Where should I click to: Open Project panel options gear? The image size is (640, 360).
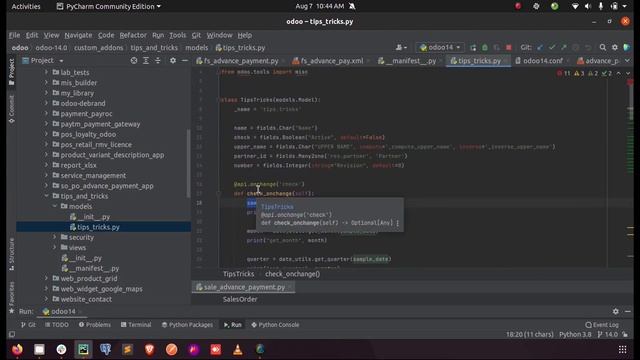pyautogui.click(x=173, y=60)
